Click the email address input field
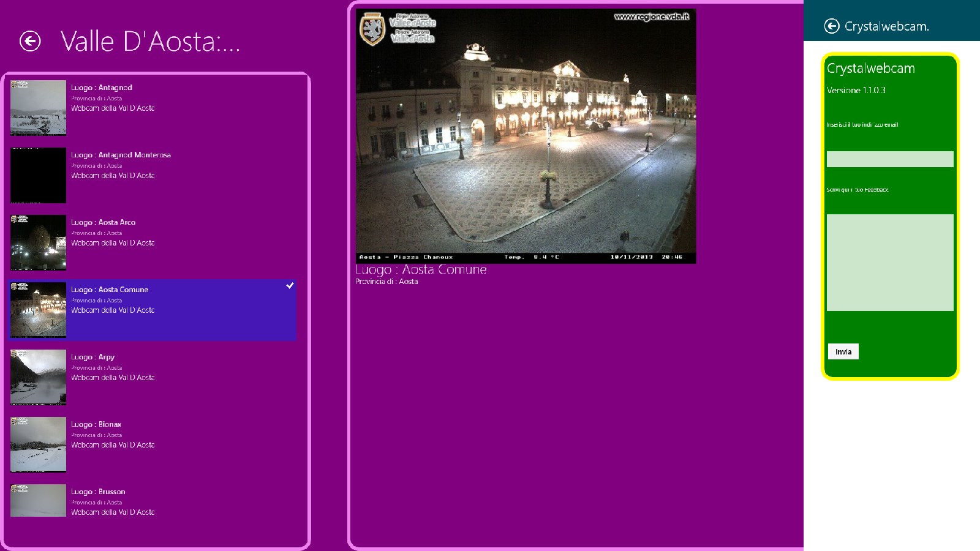Viewport: 980px width, 551px height. [x=889, y=159]
